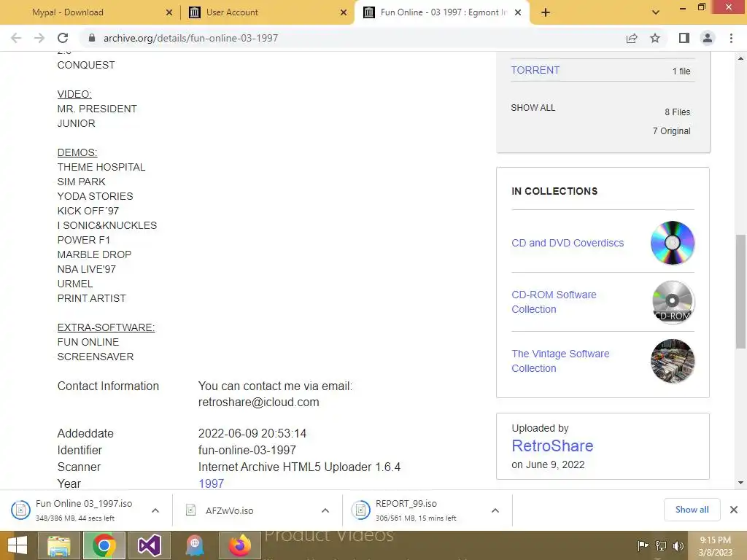Open the Mypal browser taskbar icon
The height and width of the screenshot is (560, 747).
[195, 545]
